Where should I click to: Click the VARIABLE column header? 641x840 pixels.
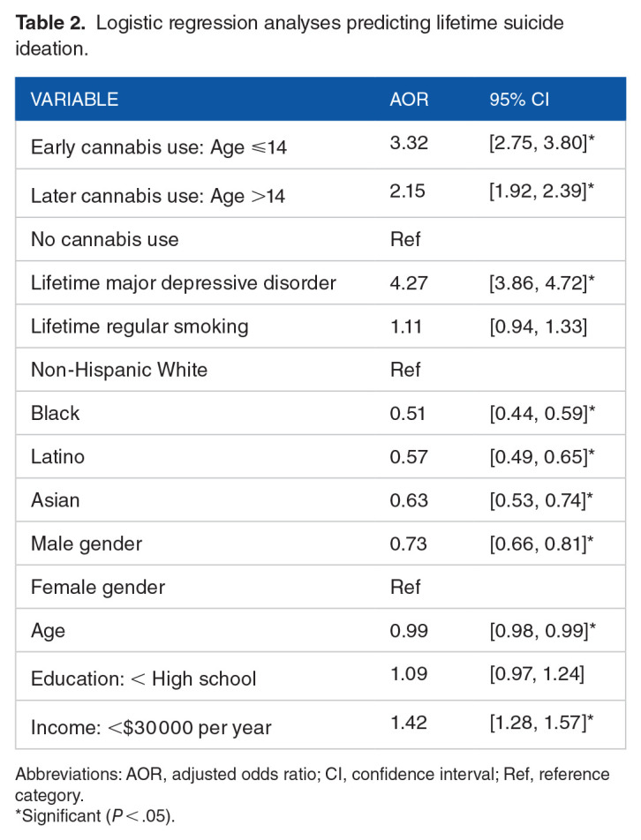pos(75,99)
